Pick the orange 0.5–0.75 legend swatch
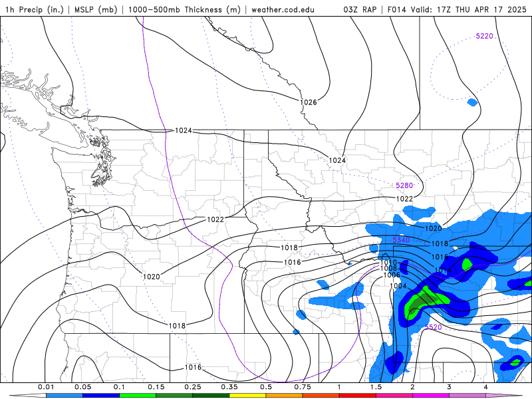This screenshot has height=399, width=532. [285, 396]
